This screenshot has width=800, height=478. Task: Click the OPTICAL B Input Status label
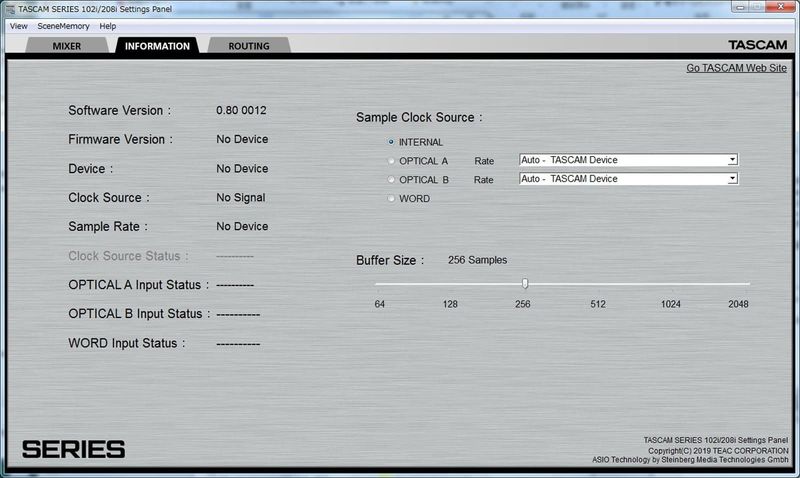coord(139,314)
